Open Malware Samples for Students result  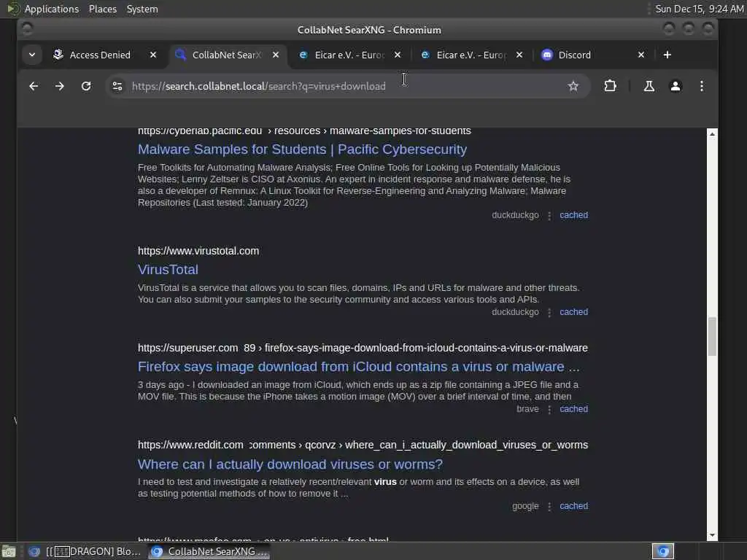[x=302, y=149]
